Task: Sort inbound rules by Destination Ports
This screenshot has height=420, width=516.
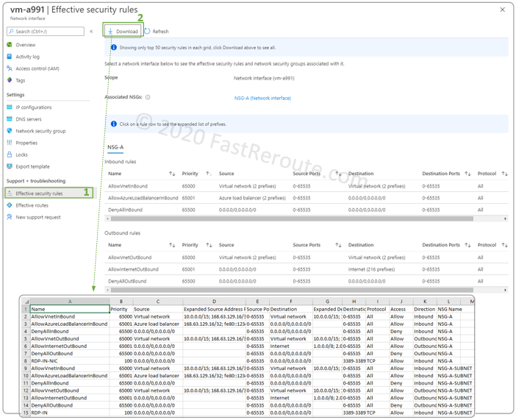Action: 467,174
